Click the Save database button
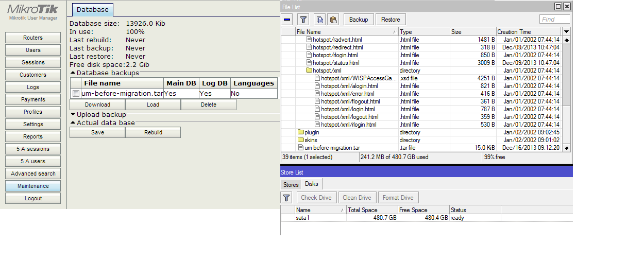The height and width of the screenshot is (278, 644). tap(97, 132)
